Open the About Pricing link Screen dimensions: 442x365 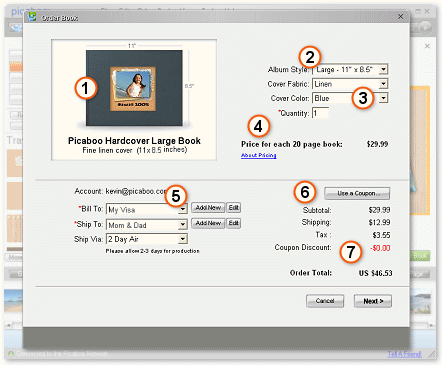coord(259,155)
